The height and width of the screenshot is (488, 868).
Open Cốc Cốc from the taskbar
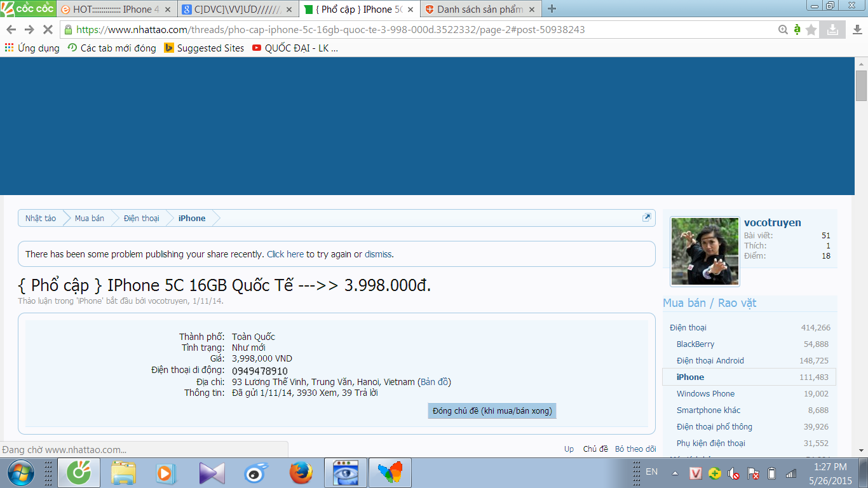[79, 473]
